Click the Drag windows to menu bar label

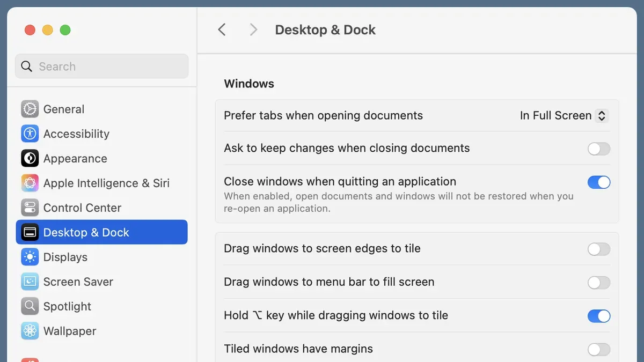click(x=329, y=282)
